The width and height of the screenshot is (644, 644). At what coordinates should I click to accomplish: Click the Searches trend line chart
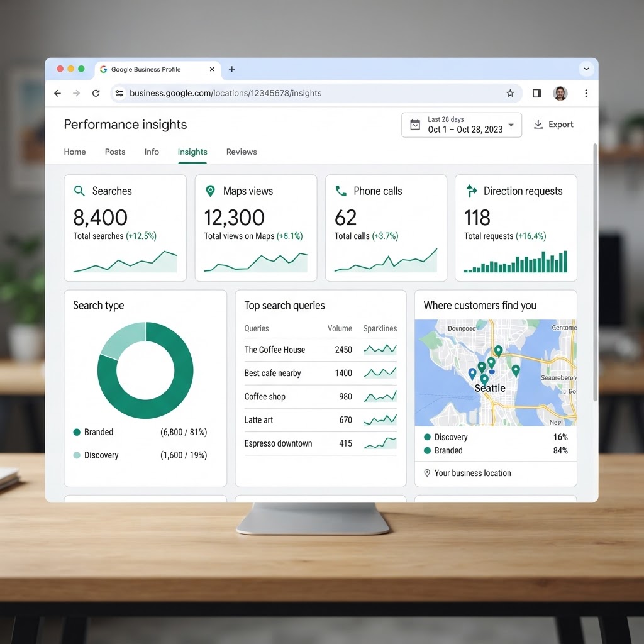[125, 262]
